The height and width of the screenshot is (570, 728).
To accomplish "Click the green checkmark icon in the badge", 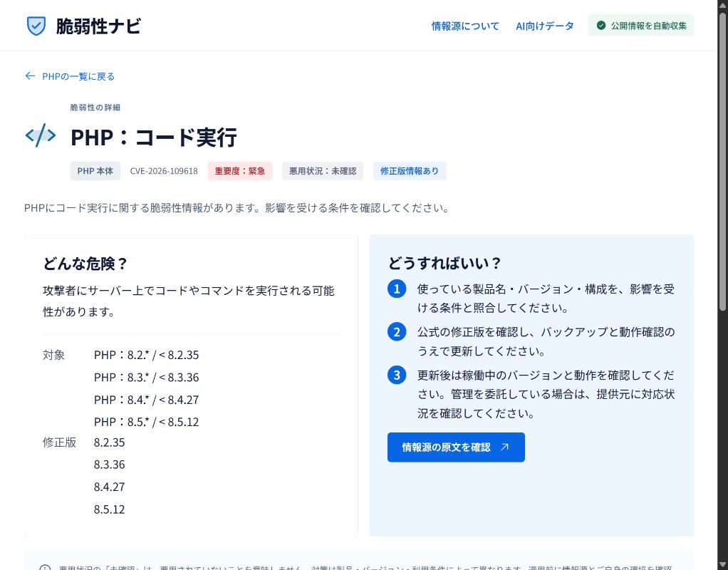I will [x=600, y=26].
